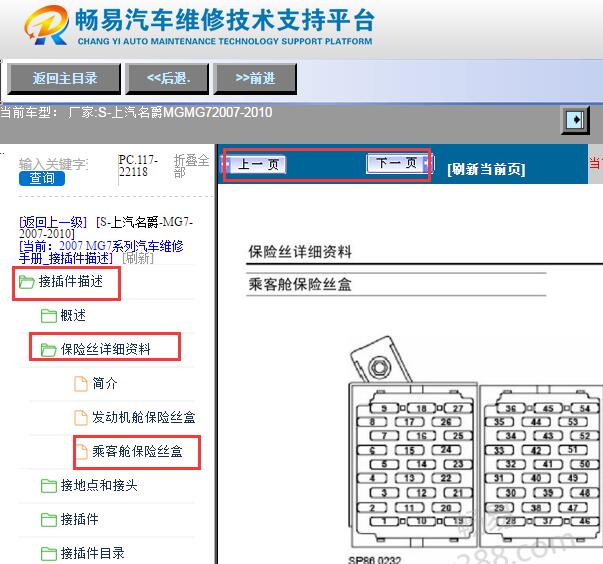This screenshot has width=603, height=564.
Task: Click the 发动机舱保险丝盒 document icon
Action: 81,418
